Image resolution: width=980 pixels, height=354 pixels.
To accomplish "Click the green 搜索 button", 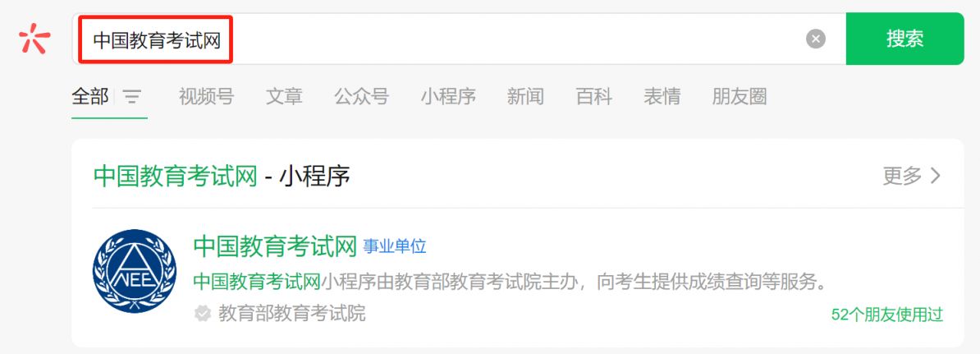I will tap(904, 39).
